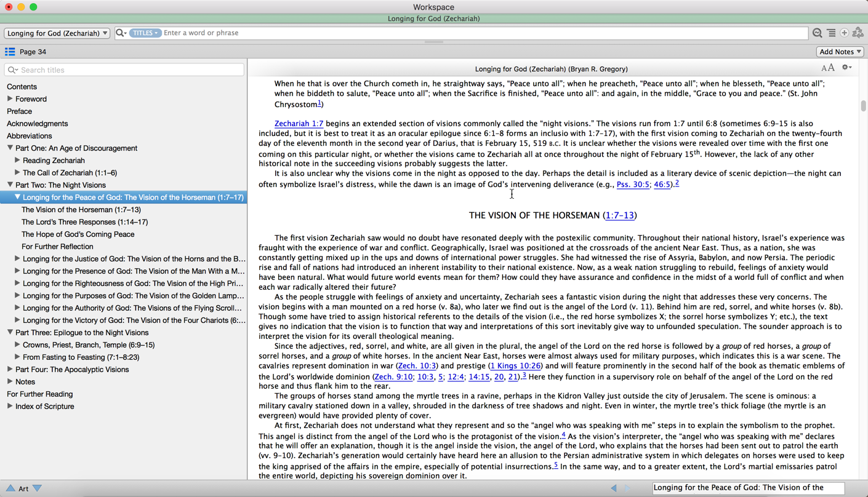868x497 pixels.
Task: Expand the Foreword entry
Action: click(10, 98)
